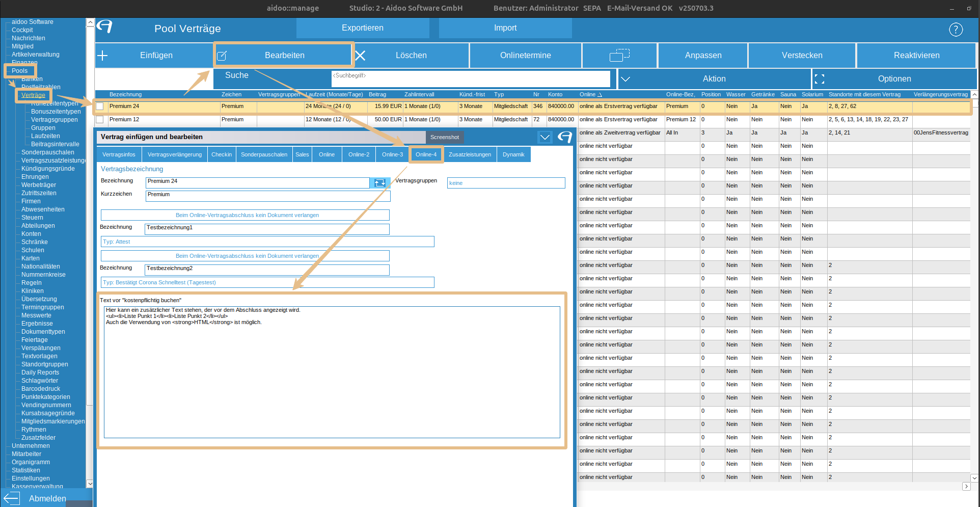
Task: Open the chevron dropdown left of Aktion
Action: pos(625,79)
